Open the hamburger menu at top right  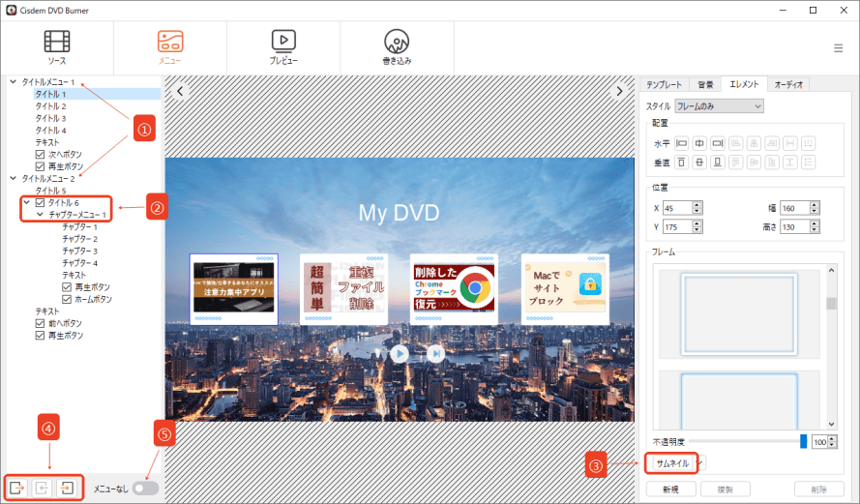coord(838,48)
